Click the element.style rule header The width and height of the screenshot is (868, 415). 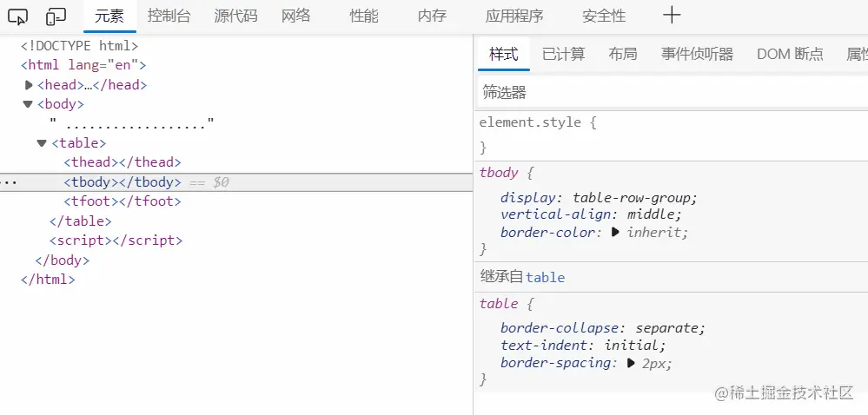538,122
